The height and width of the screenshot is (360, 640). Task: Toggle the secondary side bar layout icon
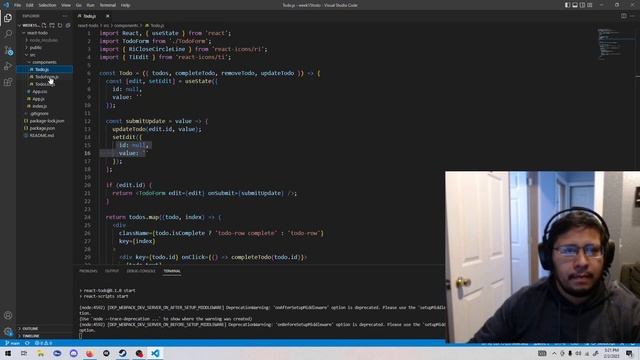582,5
